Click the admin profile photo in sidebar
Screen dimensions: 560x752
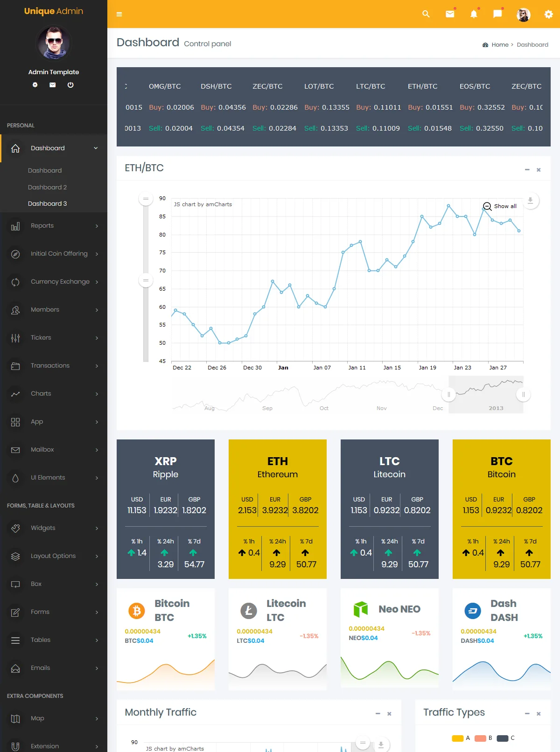point(54,43)
